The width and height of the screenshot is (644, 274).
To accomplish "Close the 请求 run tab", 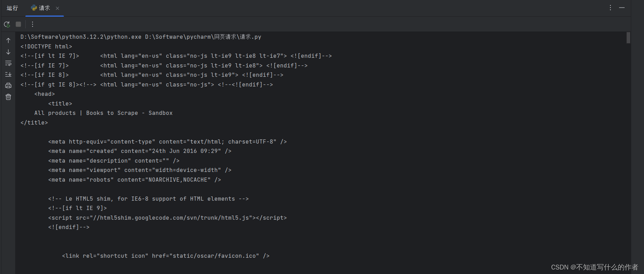I will [57, 8].
